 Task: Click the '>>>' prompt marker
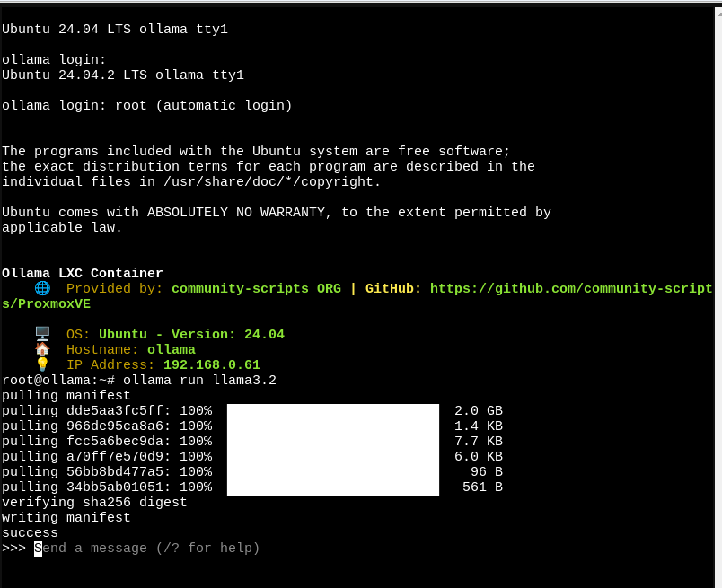[x=13, y=548]
